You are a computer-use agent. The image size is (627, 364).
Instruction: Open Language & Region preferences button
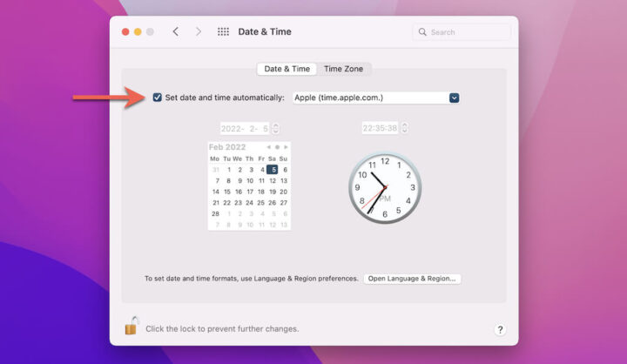coord(412,279)
